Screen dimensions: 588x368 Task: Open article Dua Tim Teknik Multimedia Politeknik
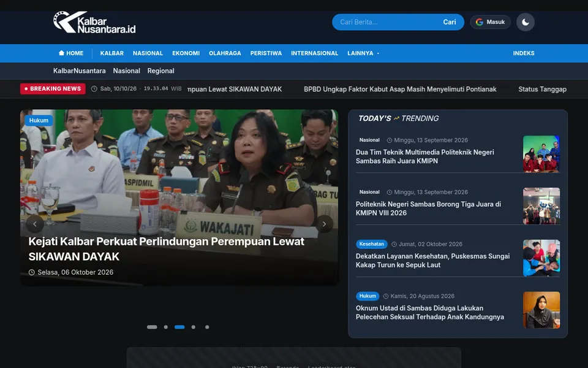pyautogui.click(x=425, y=156)
